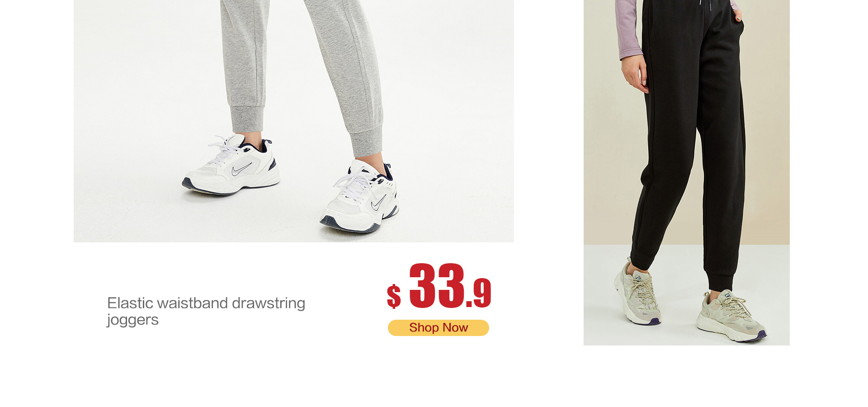The height and width of the screenshot is (407, 868).
Task: Click the right white Nike sneaker
Action: point(360,197)
